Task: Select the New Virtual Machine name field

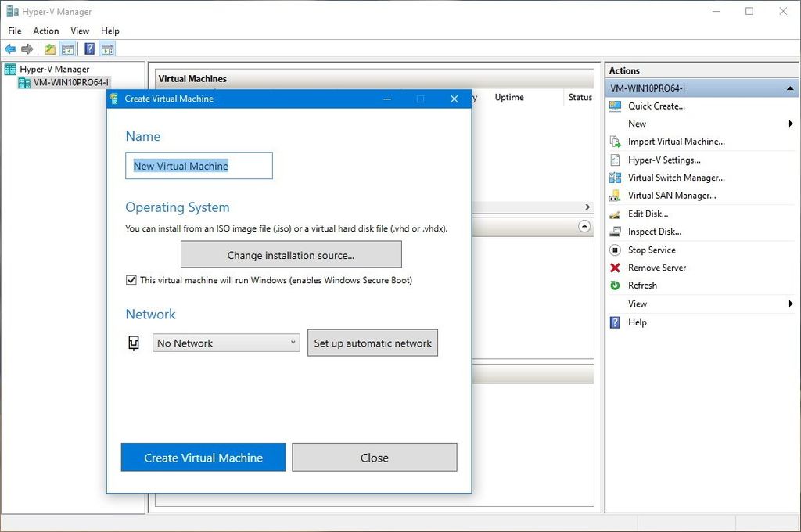Action: click(x=198, y=165)
